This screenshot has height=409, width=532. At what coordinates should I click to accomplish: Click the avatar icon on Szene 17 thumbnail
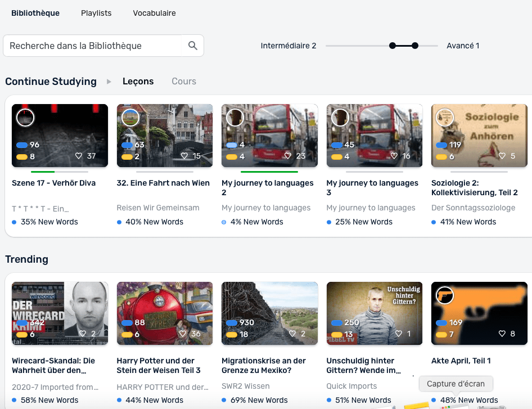click(x=25, y=118)
